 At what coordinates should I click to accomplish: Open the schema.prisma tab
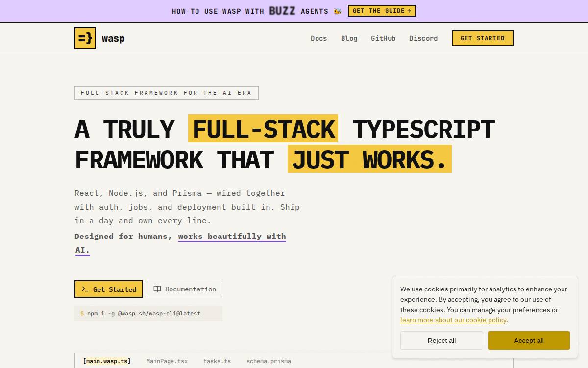point(269,361)
